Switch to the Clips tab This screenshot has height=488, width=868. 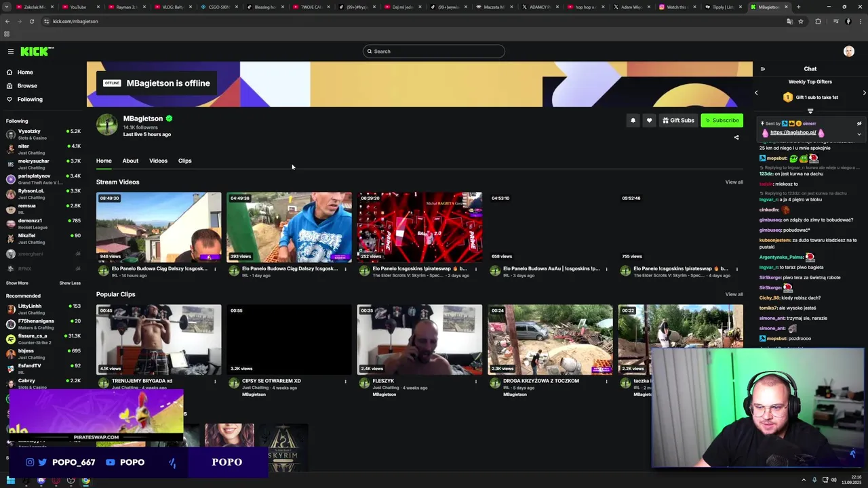click(185, 161)
